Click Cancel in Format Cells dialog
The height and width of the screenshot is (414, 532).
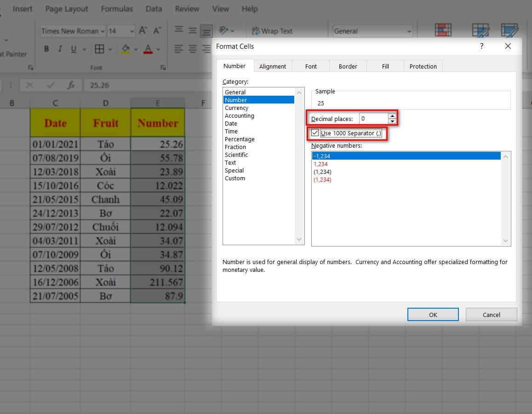(491, 314)
